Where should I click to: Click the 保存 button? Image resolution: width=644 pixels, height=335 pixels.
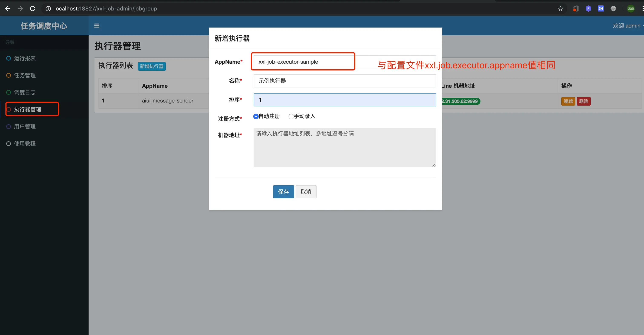283,192
